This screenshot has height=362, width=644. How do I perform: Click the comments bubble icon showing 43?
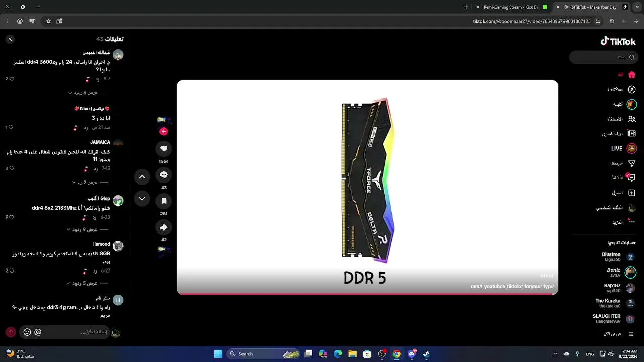[164, 175]
